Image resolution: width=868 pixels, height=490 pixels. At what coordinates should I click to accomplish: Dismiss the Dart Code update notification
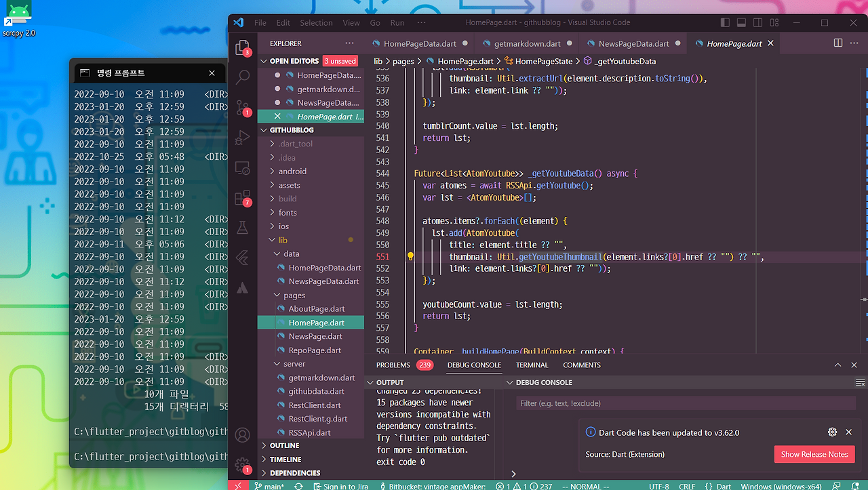point(848,432)
